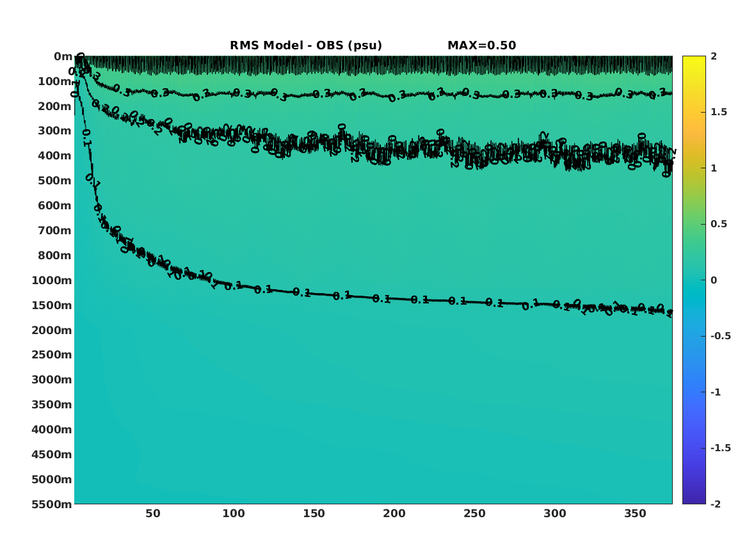Click the colorbar tick label "-2"
Viewport: 747px width, 560px height.
(x=716, y=504)
